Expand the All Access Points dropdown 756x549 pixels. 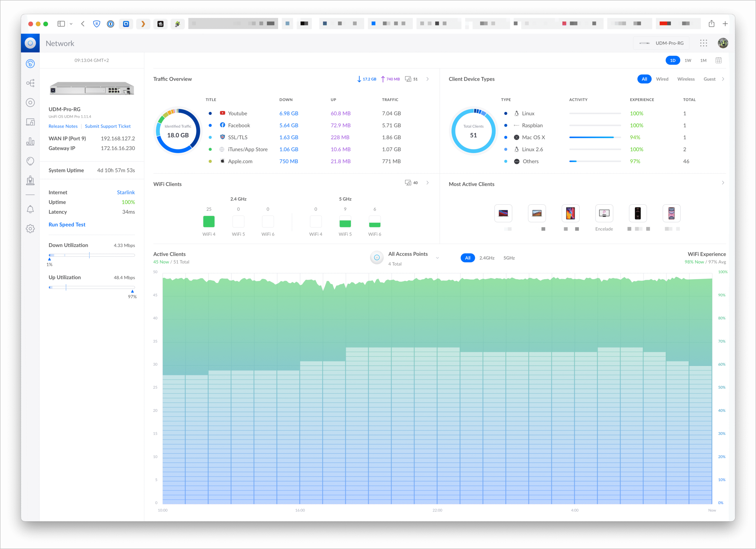[437, 258]
